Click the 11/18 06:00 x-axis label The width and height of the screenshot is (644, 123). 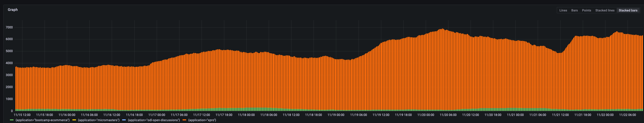(269, 115)
